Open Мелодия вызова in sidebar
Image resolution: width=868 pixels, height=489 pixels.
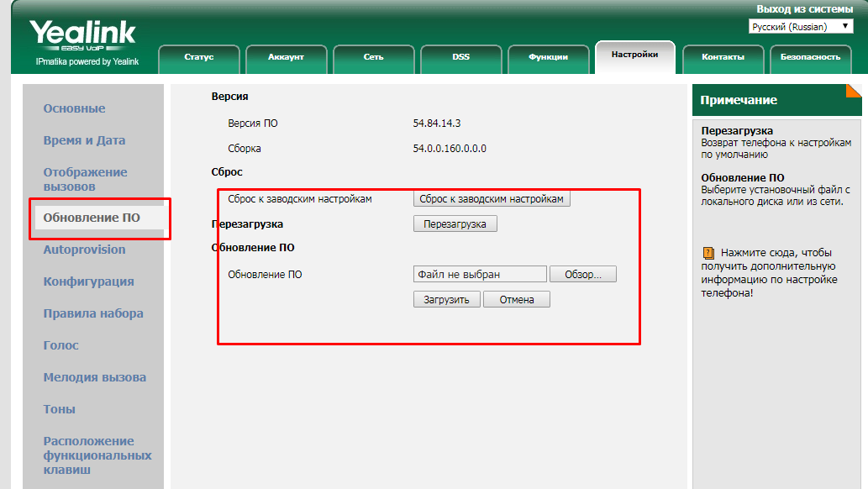(94, 377)
